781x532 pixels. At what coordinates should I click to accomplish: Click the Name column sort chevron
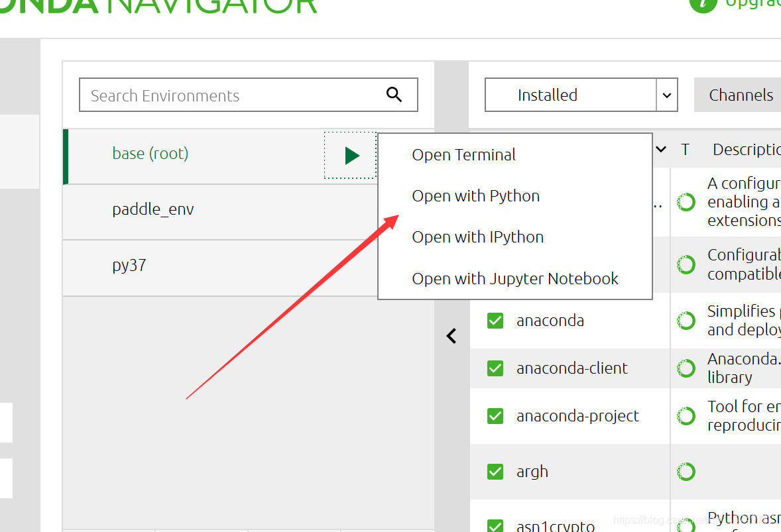661,149
